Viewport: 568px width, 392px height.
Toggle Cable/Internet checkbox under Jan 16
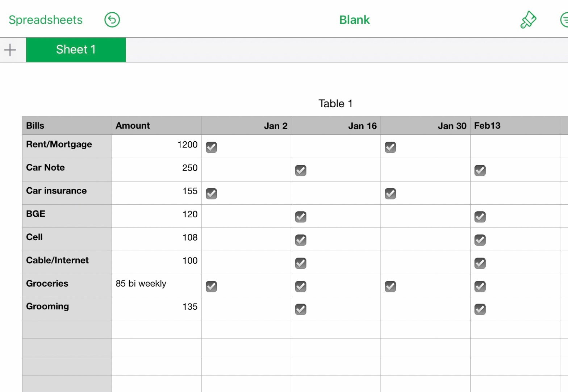click(301, 263)
